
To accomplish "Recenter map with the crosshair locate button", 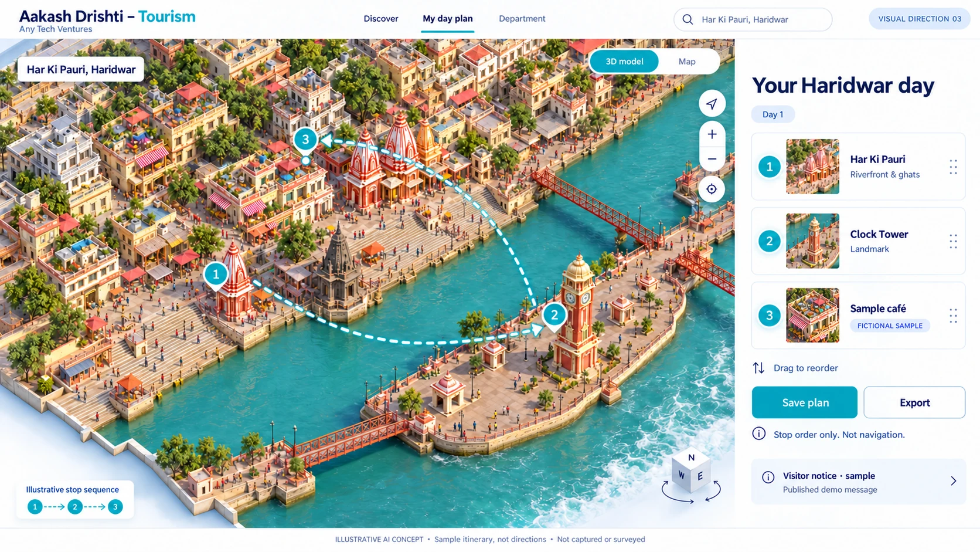I will tap(712, 189).
